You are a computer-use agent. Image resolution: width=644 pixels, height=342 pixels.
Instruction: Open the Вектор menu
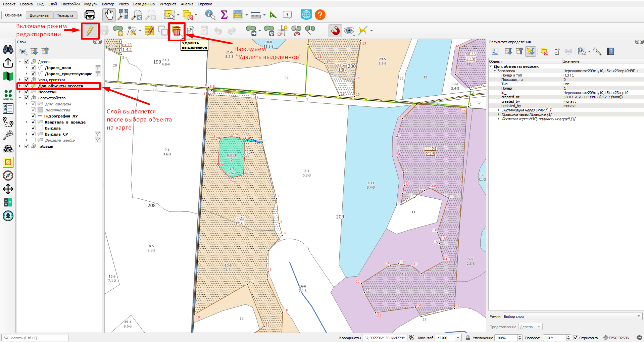point(108,4)
